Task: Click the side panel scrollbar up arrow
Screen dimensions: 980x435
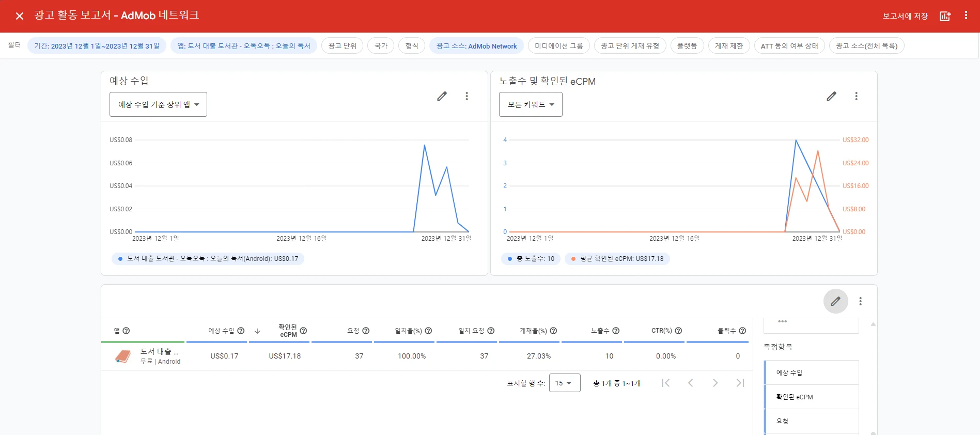Action: click(873, 324)
